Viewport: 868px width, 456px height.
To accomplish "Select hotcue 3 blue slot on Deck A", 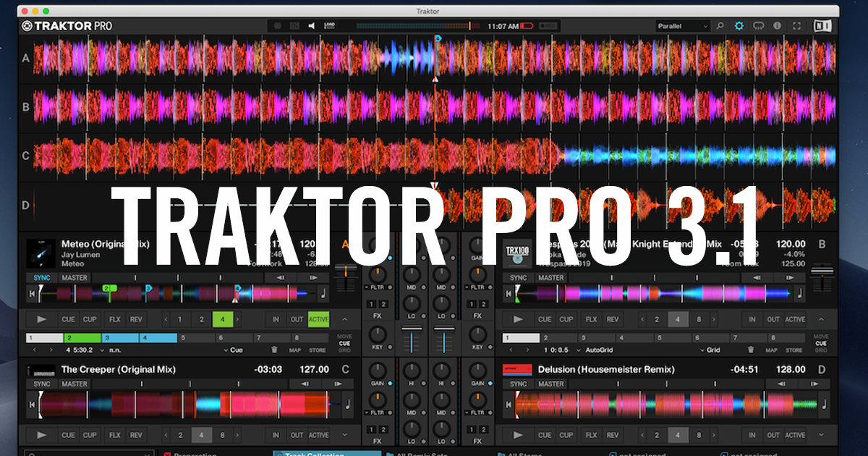I will tap(120, 337).
